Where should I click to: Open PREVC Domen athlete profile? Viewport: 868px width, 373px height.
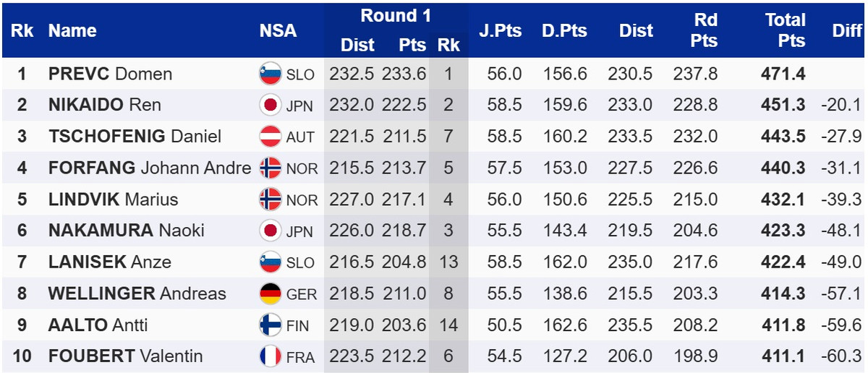pyautogui.click(x=110, y=74)
